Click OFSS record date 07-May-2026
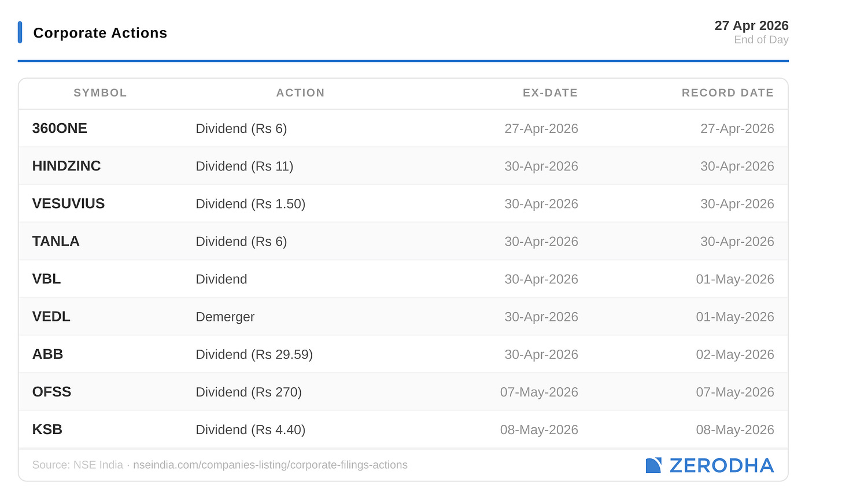The height and width of the screenshot is (504, 842). click(x=735, y=392)
